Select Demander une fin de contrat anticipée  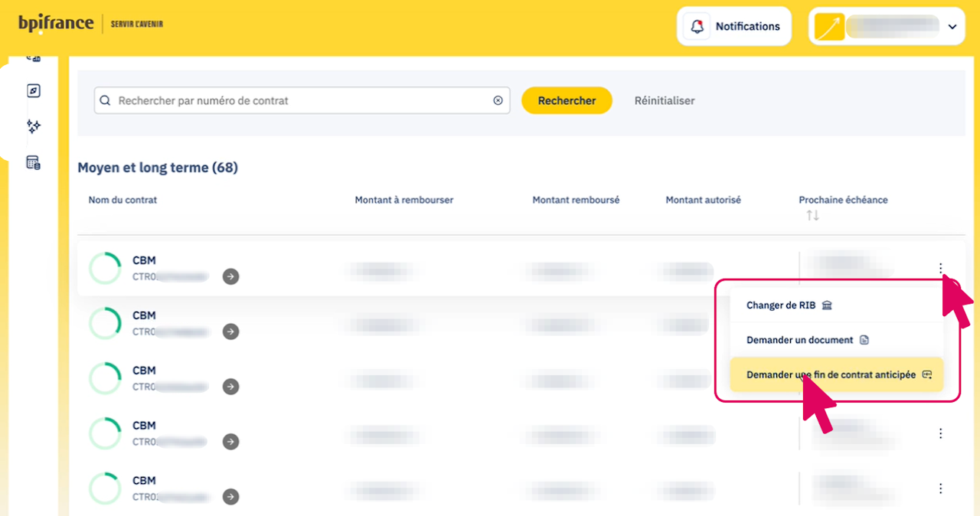[836, 375]
